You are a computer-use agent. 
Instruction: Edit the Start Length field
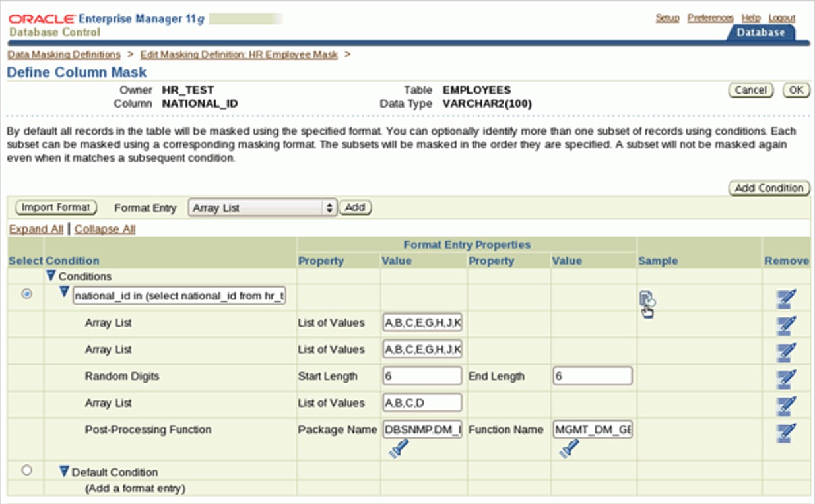pyautogui.click(x=422, y=376)
